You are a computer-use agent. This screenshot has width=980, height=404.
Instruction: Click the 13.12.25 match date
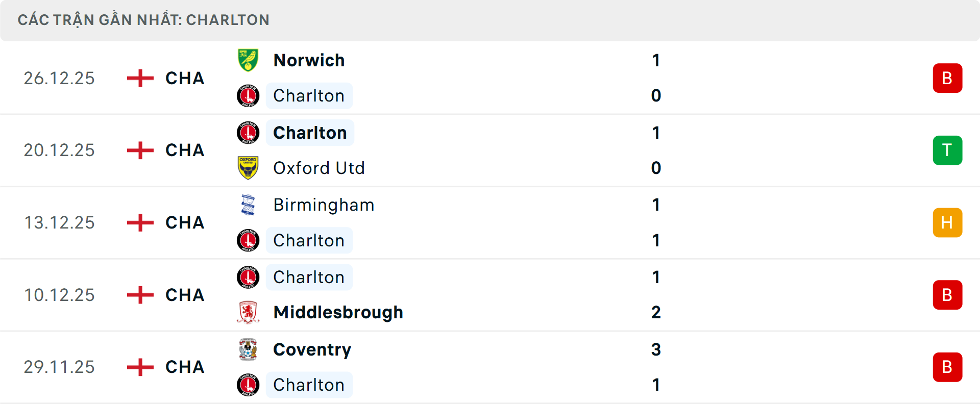click(59, 223)
